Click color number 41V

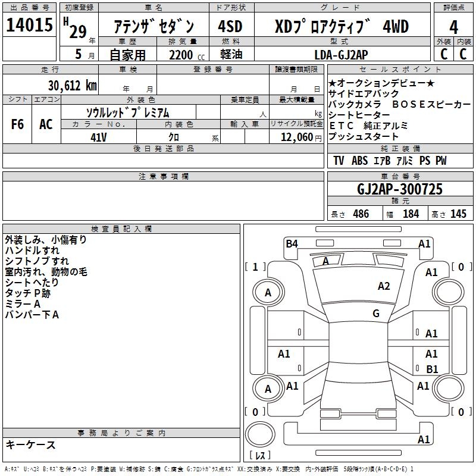coord(99,137)
